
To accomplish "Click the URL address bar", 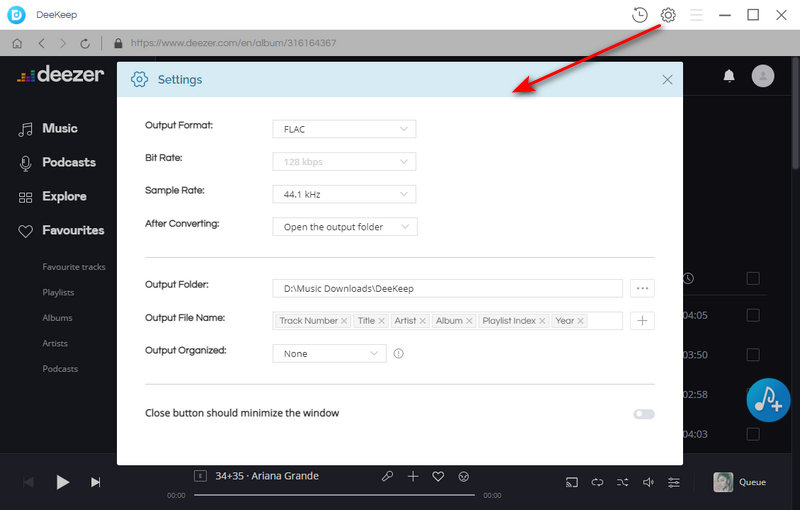I will 233,43.
